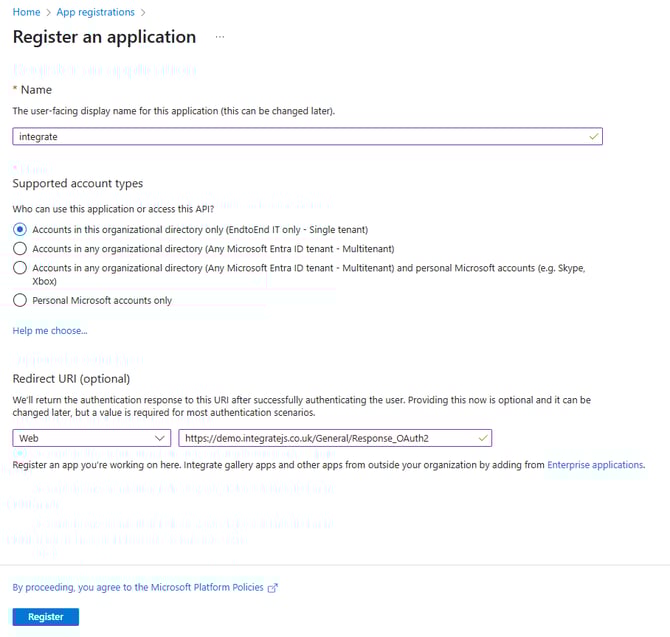Select single tenant organizational directory option
The image size is (670, 637).
point(20,229)
